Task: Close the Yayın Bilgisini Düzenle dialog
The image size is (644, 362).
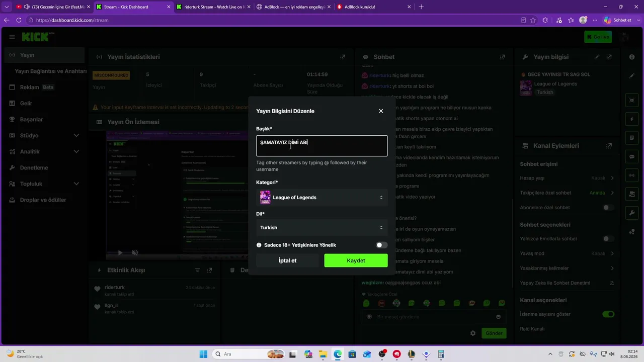Action: coord(381,111)
